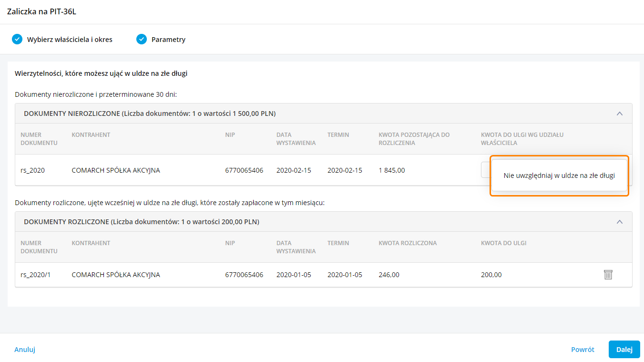
Task: Click the partially hidden amount field in rs_2020 row
Action: click(486, 170)
